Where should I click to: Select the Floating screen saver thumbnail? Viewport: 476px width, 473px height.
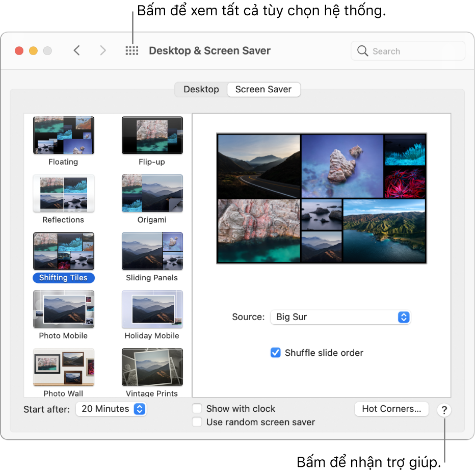click(x=64, y=136)
